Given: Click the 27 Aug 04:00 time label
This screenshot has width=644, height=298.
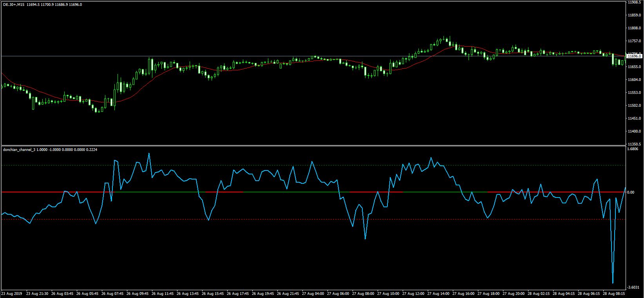Looking at the screenshot, I should pyautogui.click(x=313, y=293).
